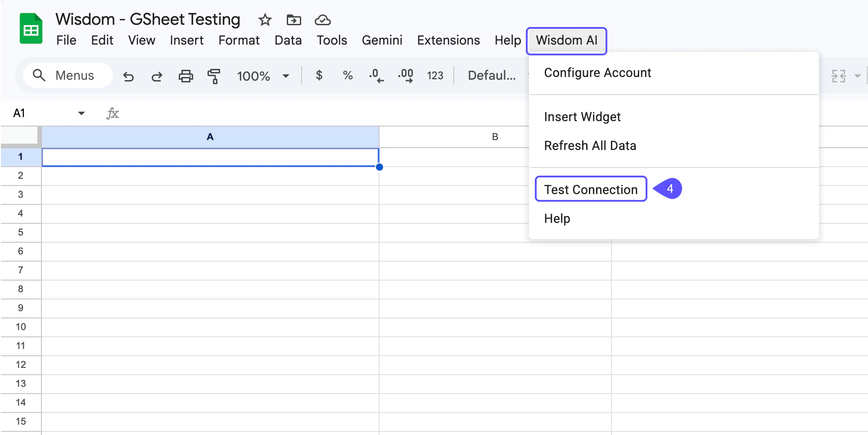The image size is (868, 435).
Task: Open the Extensions menu
Action: pos(448,40)
